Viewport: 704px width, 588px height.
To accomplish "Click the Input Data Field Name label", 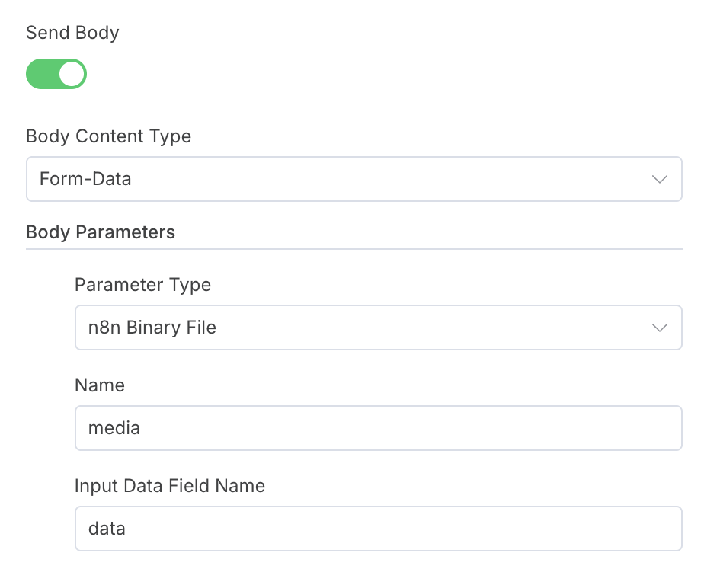I will [170, 486].
